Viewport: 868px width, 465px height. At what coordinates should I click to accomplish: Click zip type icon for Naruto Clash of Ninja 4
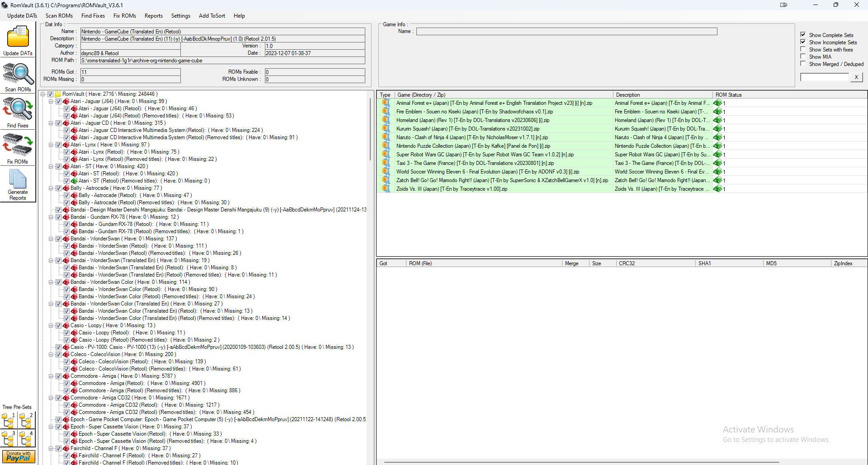(x=386, y=137)
